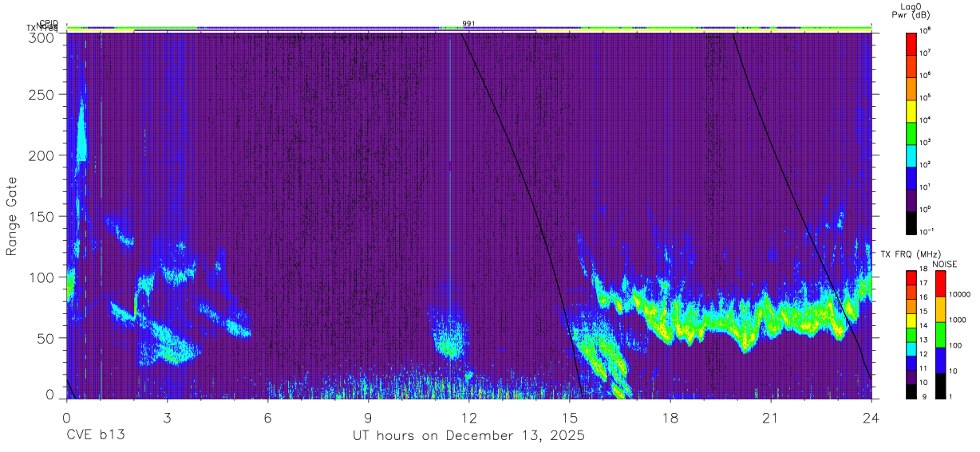
Task: Click the '3' hour tick label on the time axis
Action: pyautogui.click(x=167, y=418)
